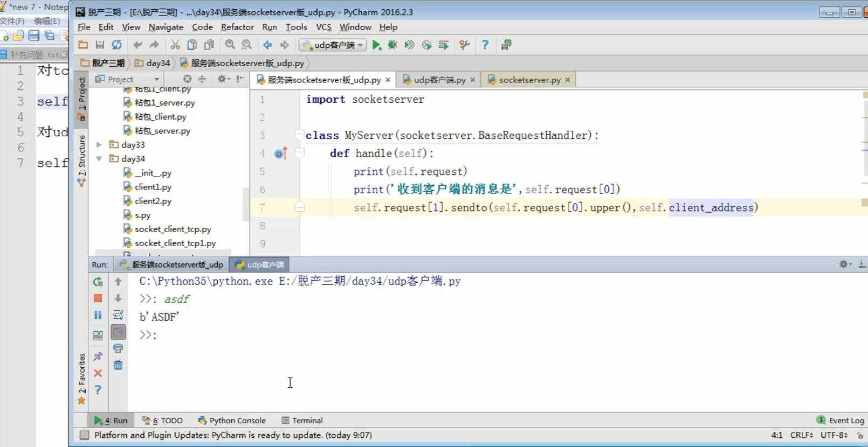Stop the running process with red square
This screenshot has height=447, width=868.
(98, 298)
